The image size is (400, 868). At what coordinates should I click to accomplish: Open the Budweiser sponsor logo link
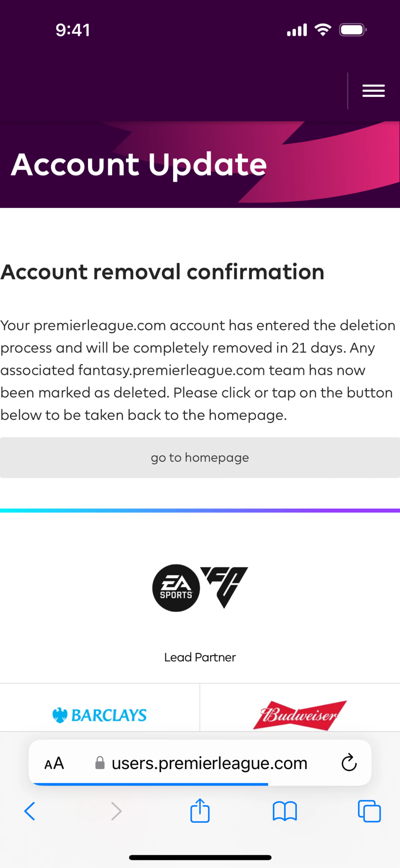[300, 715]
